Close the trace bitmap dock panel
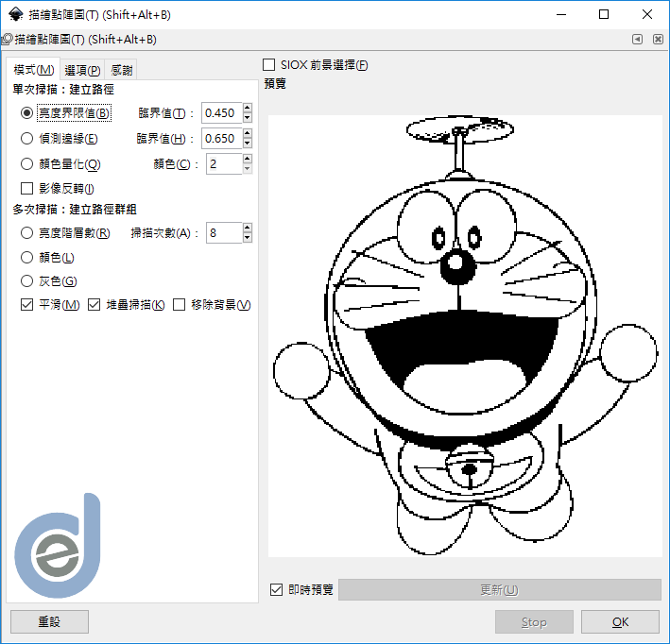The image size is (670, 644). 658,40
